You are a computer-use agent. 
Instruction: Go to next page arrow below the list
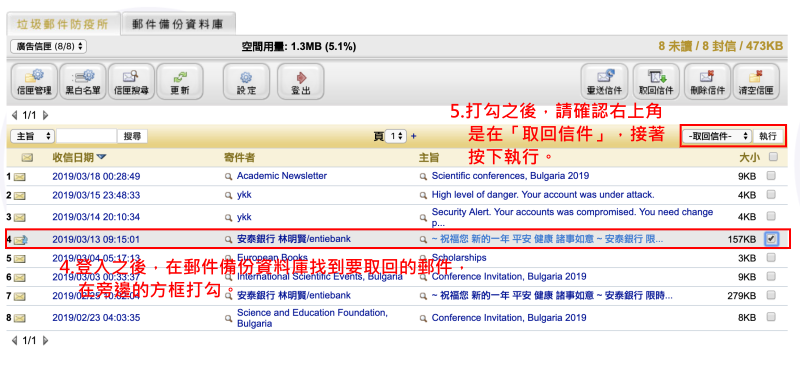point(45,340)
